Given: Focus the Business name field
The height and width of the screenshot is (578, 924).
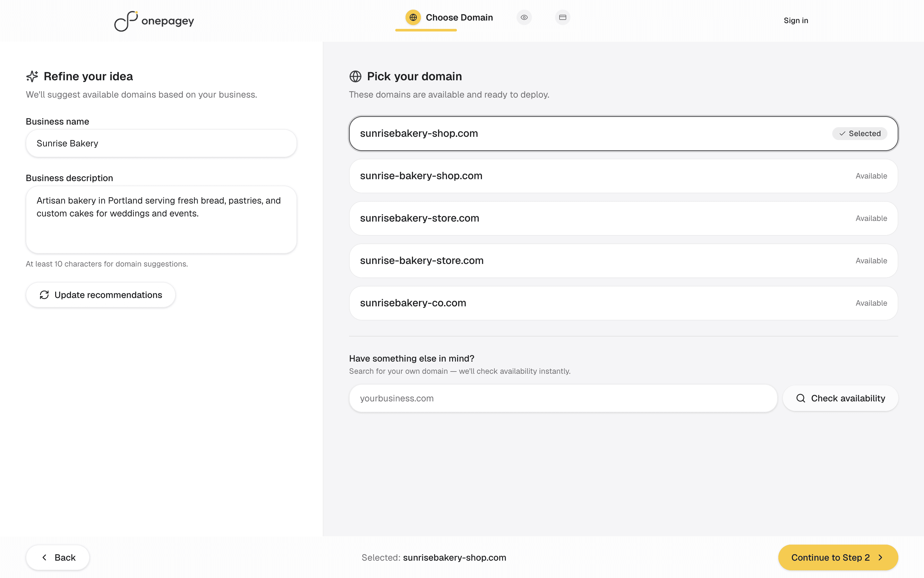Looking at the screenshot, I should click(x=161, y=143).
